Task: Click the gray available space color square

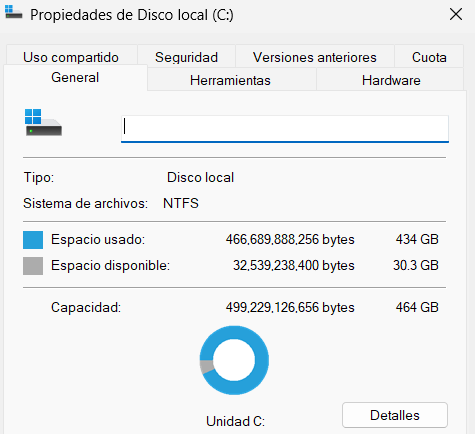Action: (33, 266)
